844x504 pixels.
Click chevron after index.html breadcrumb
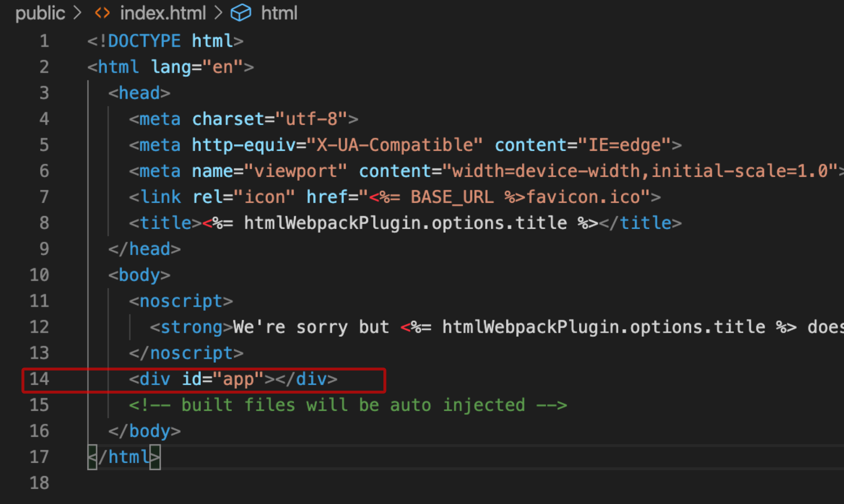click(x=218, y=13)
